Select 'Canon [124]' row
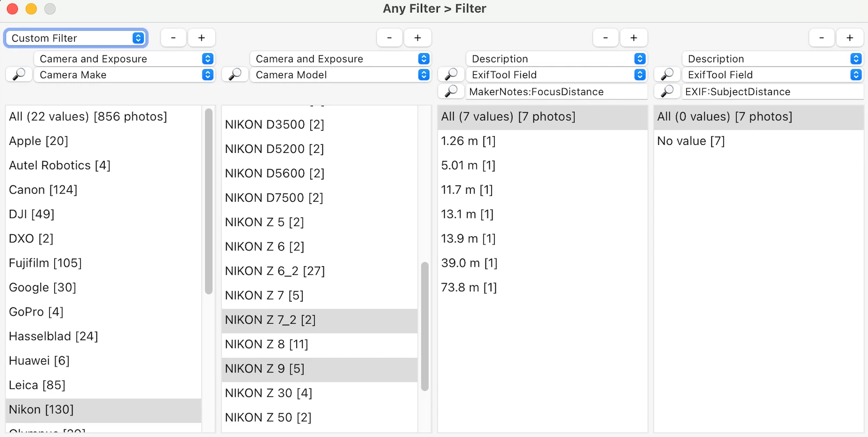Viewport: 868px width, 437px height. (x=104, y=190)
